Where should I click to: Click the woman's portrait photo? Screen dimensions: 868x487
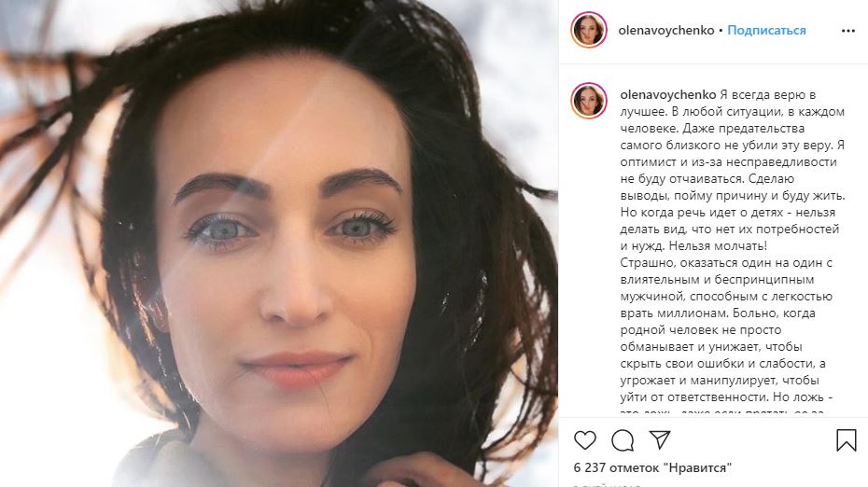click(279, 243)
